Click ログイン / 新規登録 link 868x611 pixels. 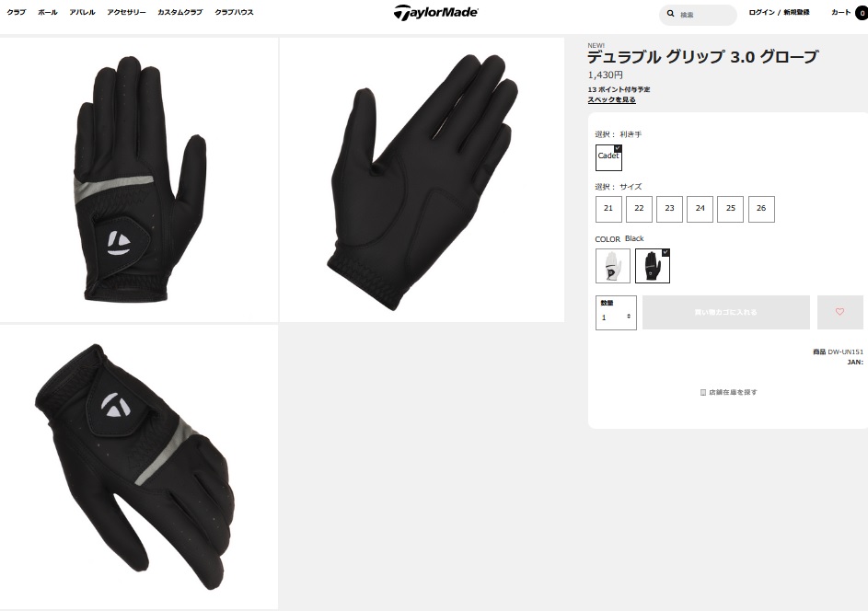tap(779, 12)
